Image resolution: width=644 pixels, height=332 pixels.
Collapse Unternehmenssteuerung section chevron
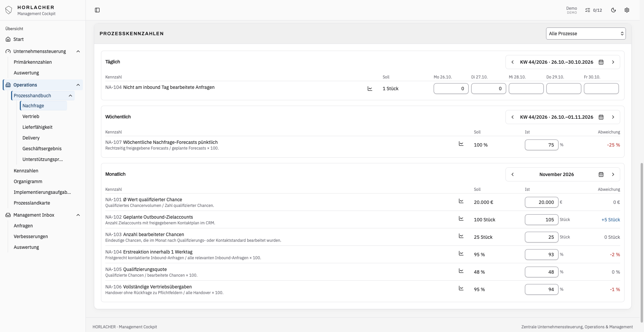tap(78, 51)
